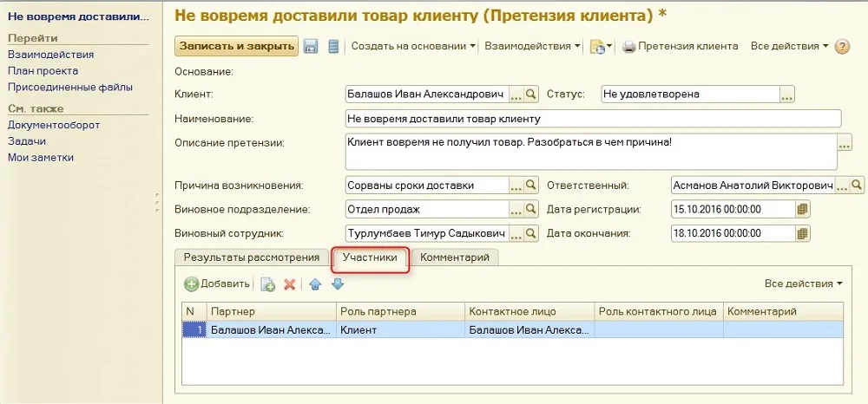Image resolution: width=868 pixels, height=404 pixels.
Task: Click the Наименование input field
Action: (592, 119)
